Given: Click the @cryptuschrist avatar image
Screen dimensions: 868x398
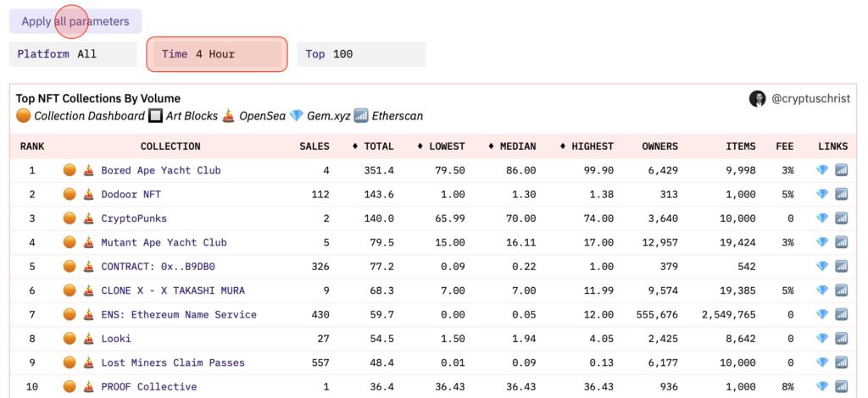Looking at the screenshot, I should pyautogui.click(x=757, y=99).
